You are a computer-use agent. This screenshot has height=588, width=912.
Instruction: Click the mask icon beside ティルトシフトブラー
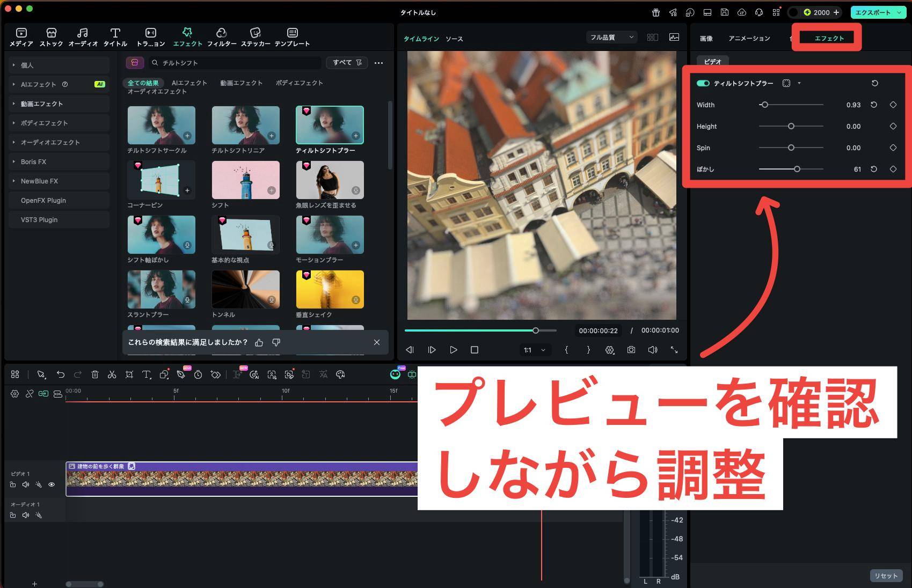click(x=786, y=83)
